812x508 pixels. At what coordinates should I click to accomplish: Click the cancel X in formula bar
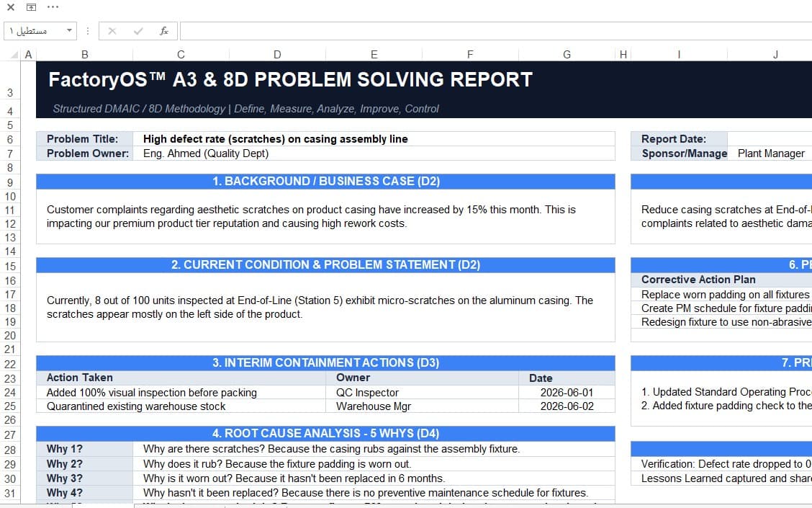[112, 31]
